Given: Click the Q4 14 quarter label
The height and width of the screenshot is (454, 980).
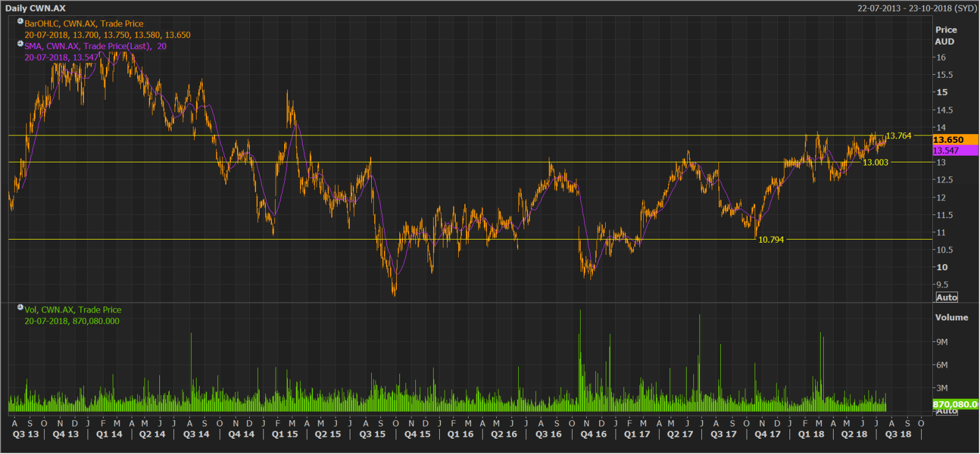Looking at the screenshot, I should 241,434.
